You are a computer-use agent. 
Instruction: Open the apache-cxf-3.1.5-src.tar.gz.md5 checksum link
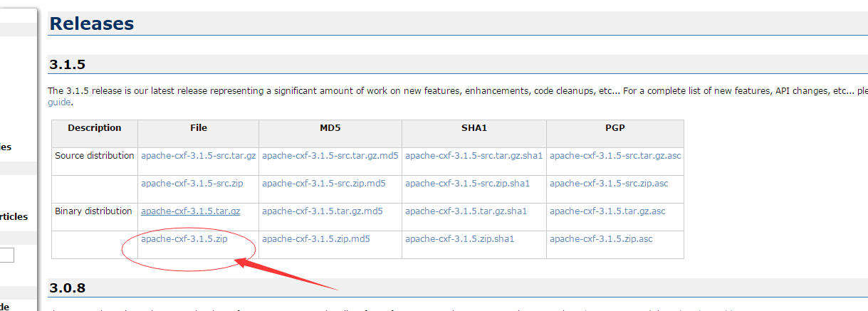click(330, 156)
